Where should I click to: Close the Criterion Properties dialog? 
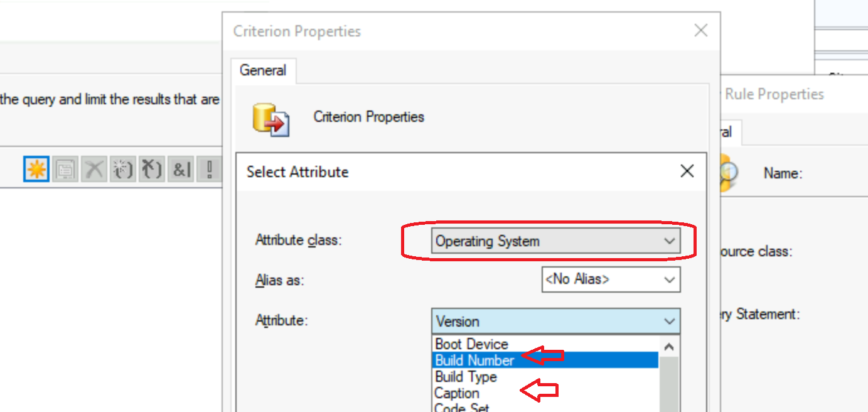coord(700,30)
